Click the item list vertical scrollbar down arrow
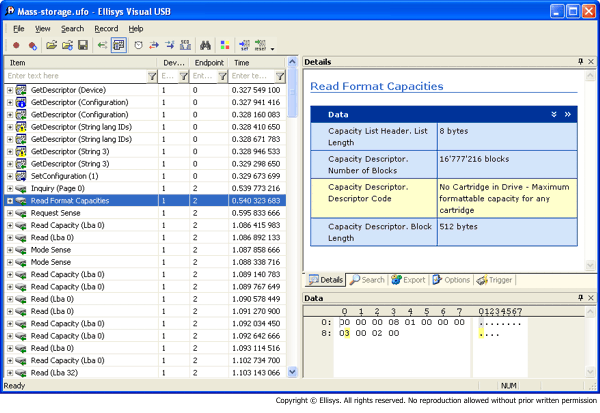 [x=293, y=371]
